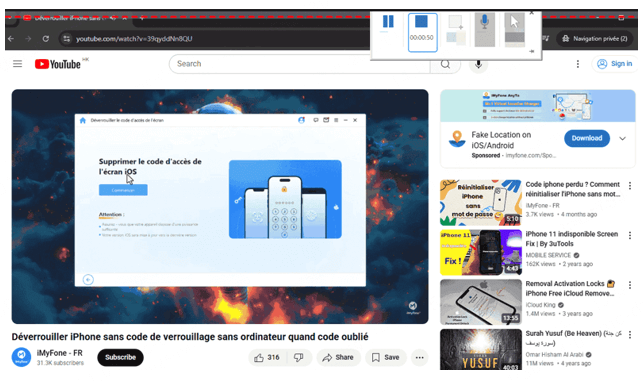Click recorder region selection icon
Viewport: 644px width, 381px height.
click(455, 29)
